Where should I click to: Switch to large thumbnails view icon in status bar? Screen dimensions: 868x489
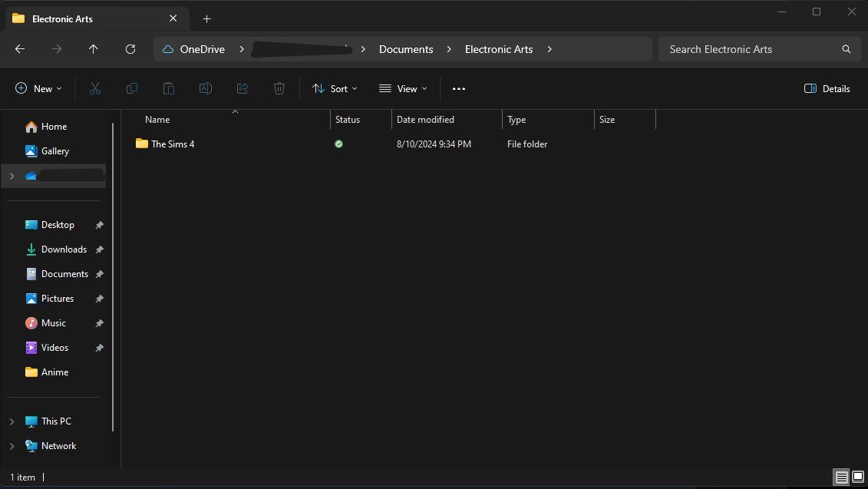click(x=858, y=477)
